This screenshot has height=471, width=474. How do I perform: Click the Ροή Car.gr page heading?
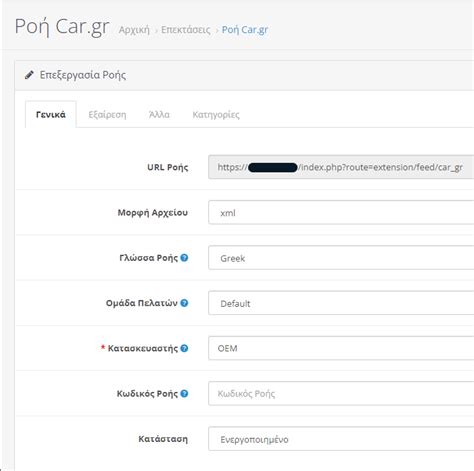coord(62,27)
